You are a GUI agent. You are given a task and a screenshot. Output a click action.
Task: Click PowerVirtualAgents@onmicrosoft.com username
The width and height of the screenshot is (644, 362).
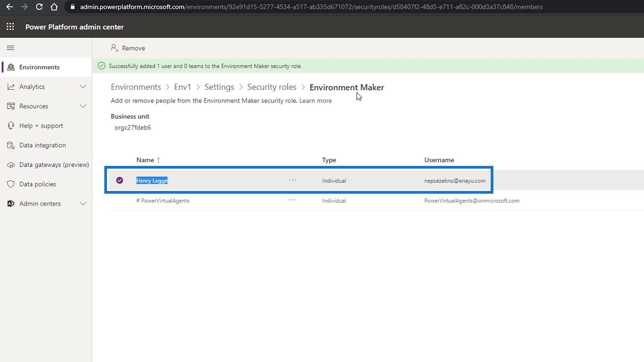pos(472,201)
